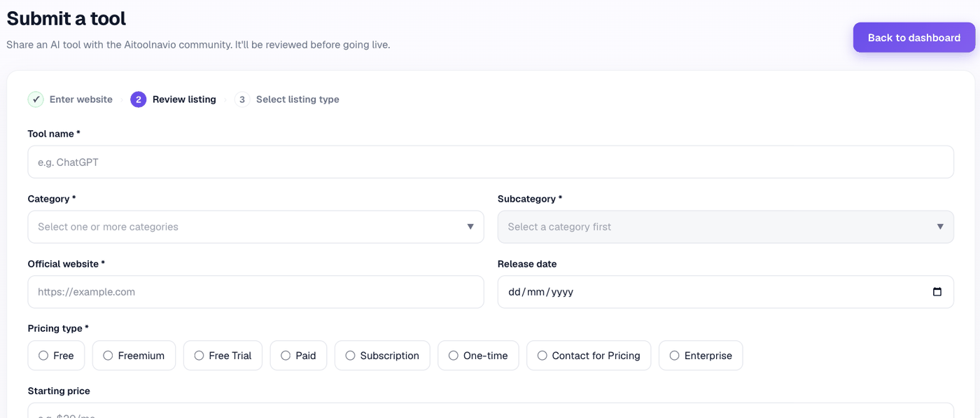Select the Freemium pricing option
Screen dimensions: 980x418
pos(134,356)
